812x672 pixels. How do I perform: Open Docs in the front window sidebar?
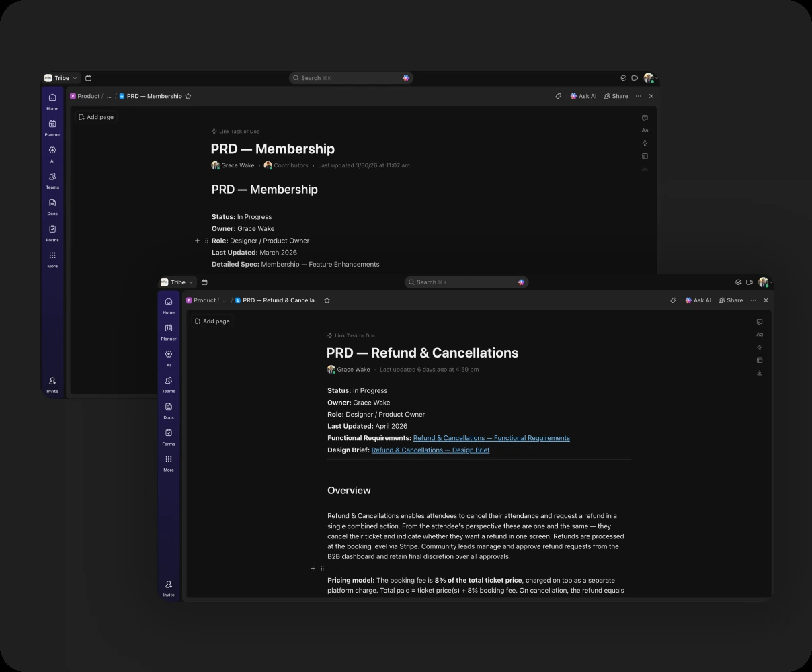tap(169, 409)
